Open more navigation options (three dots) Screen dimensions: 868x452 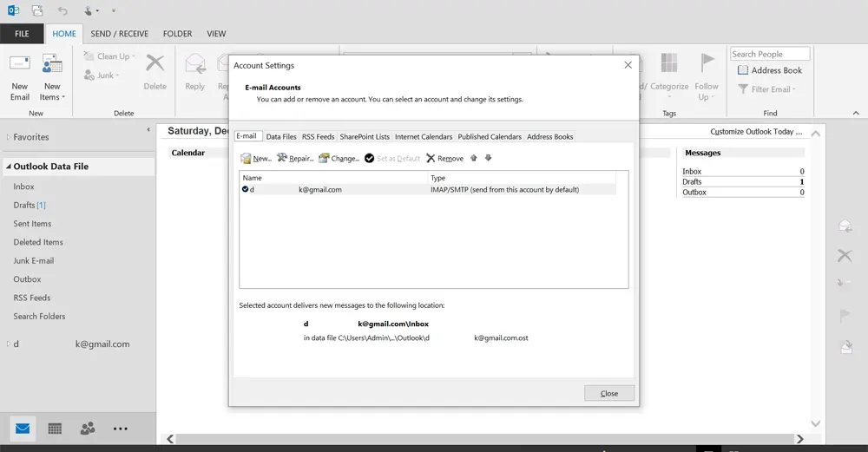pos(120,429)
